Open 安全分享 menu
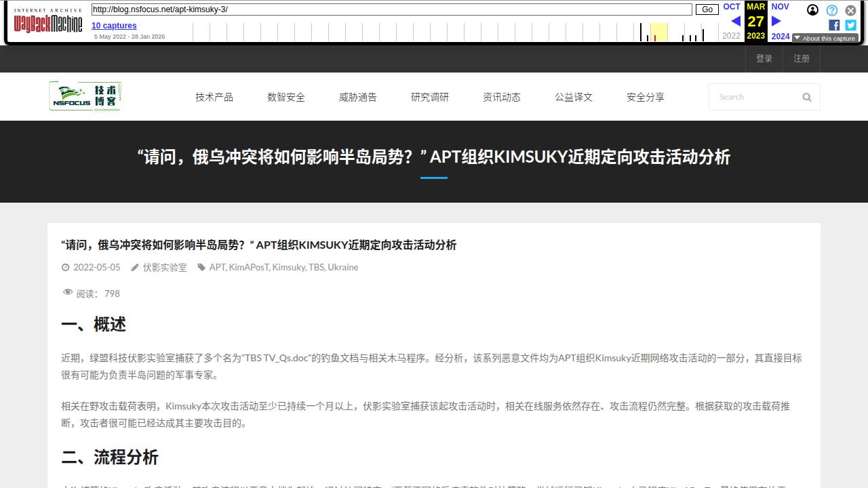 646,97
